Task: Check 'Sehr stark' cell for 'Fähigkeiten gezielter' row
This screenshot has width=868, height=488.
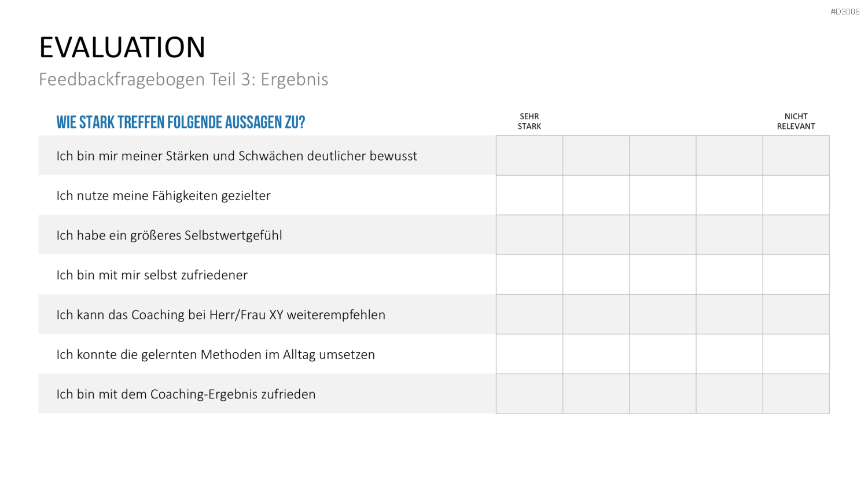Action: 529,195
